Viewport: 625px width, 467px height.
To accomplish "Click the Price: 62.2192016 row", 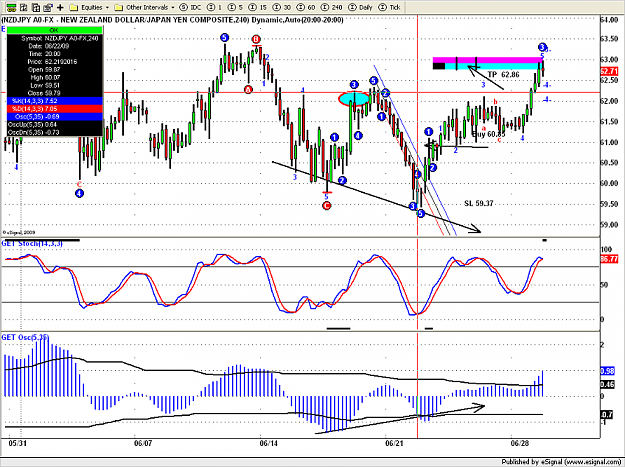I will tap(55, 62).
